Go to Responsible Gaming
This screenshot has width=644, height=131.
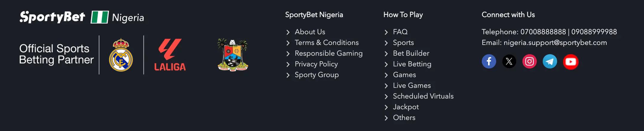coord(329,53)
